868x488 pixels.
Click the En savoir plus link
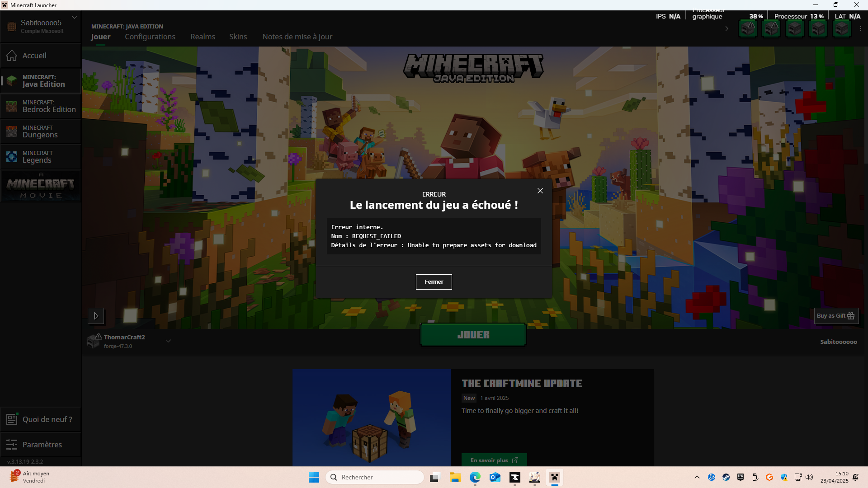click(x=494, y=460)
